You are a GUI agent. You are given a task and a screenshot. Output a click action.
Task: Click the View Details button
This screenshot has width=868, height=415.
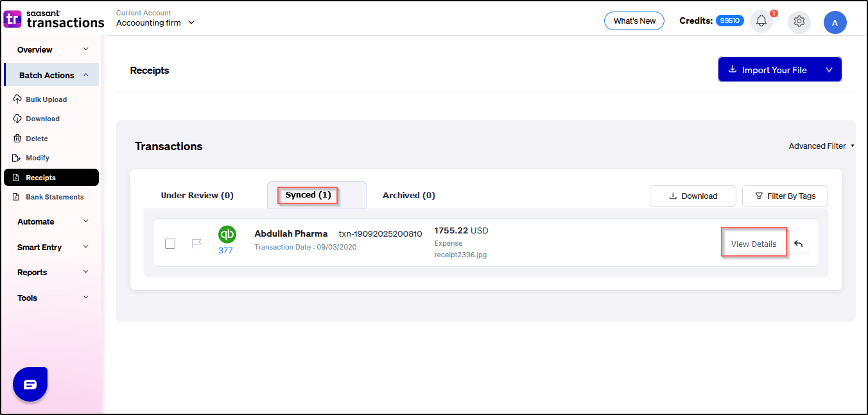tap(754, 244)
